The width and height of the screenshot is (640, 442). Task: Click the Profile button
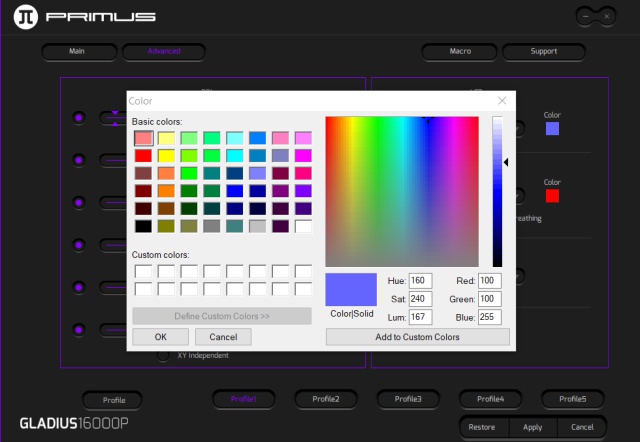click(113, 400)
